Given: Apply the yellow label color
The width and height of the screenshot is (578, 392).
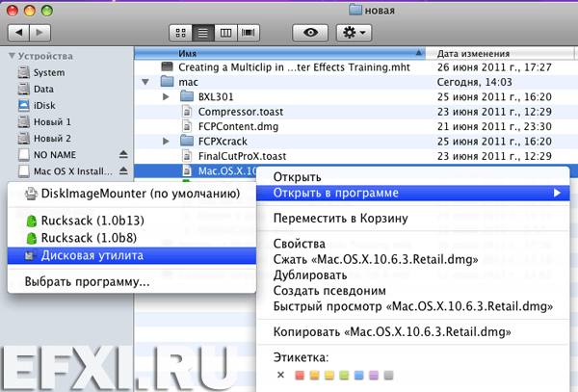Looking at the screenshot, I should [329, 375].
